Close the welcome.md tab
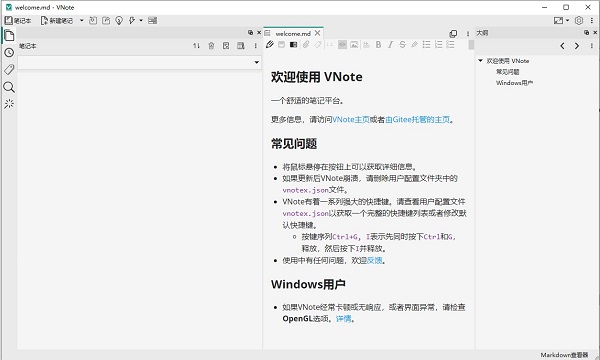 318,33
